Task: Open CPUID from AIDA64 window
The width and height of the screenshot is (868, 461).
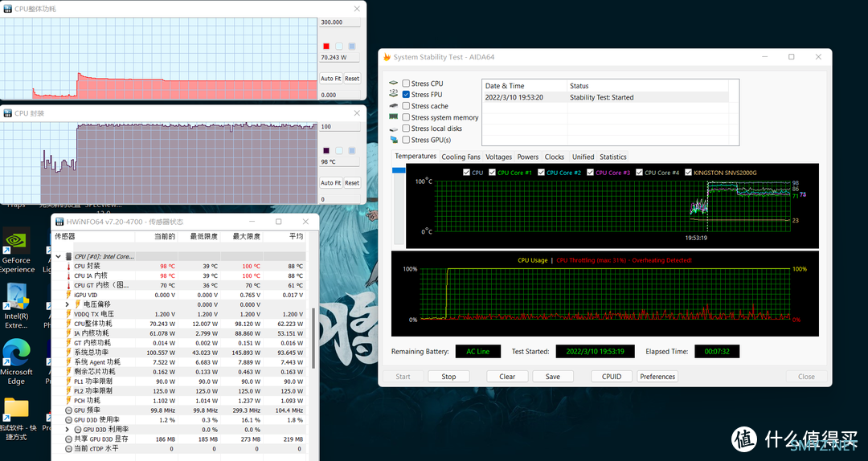Action: point(611,377)
